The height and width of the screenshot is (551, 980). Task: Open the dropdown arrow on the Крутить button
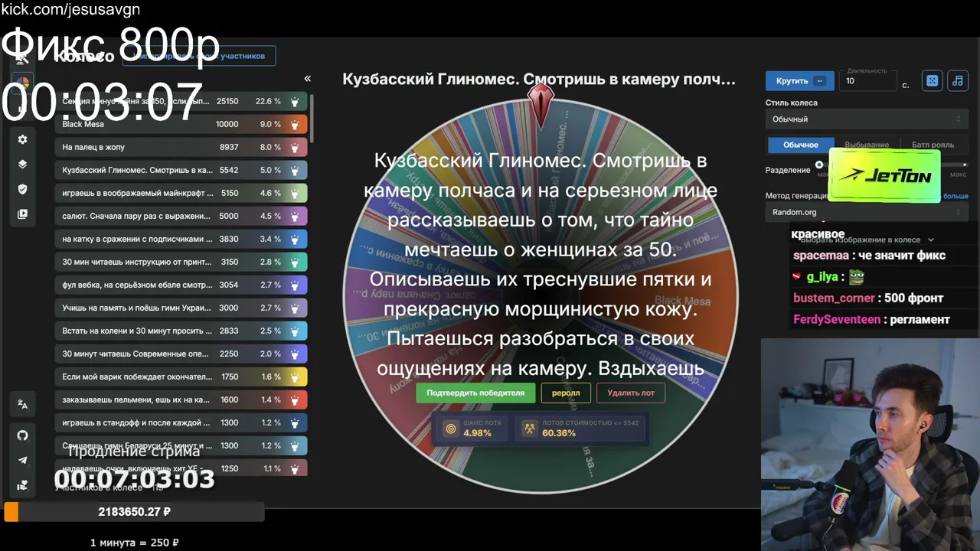tap(821, 80)
